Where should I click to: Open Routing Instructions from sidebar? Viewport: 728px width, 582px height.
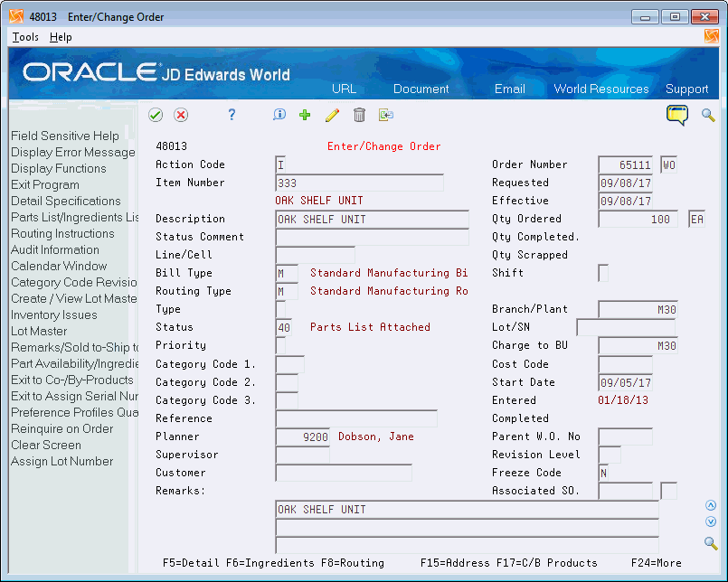coord(62,233)
